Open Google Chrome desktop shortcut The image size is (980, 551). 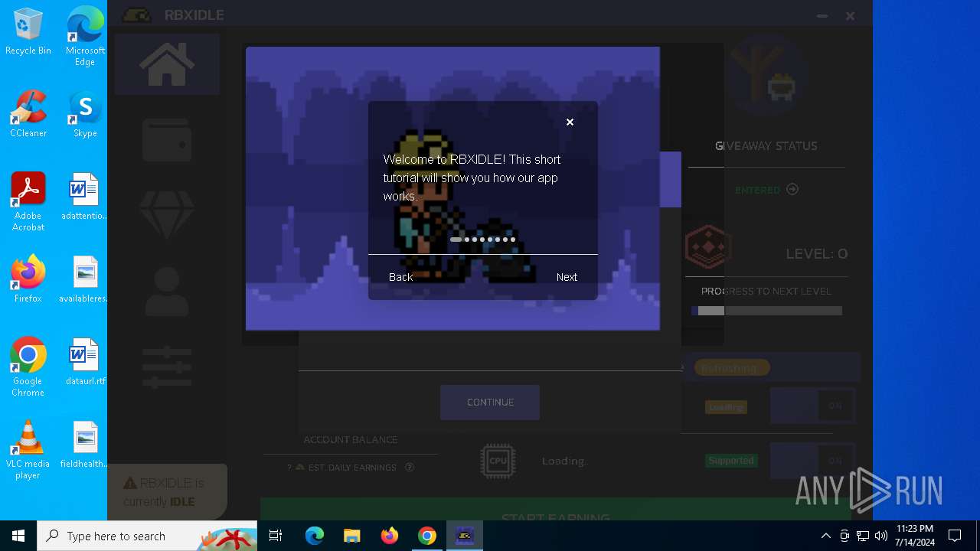coord(28,367)
